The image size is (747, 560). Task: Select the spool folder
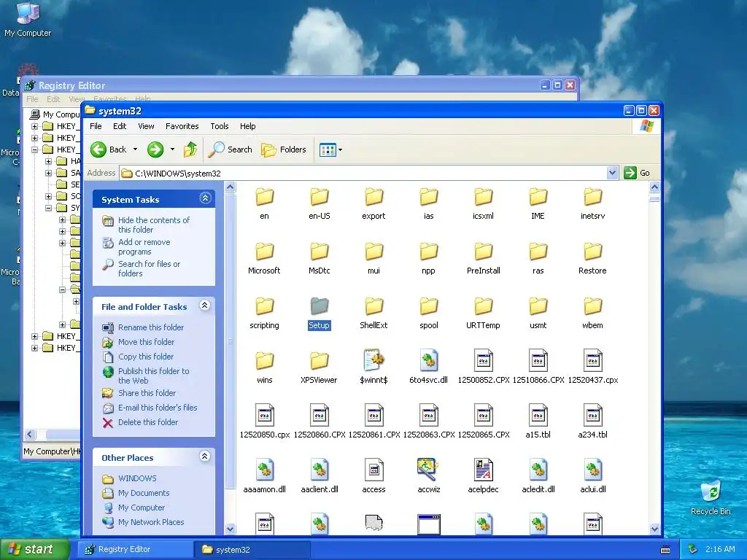(428, 314)
